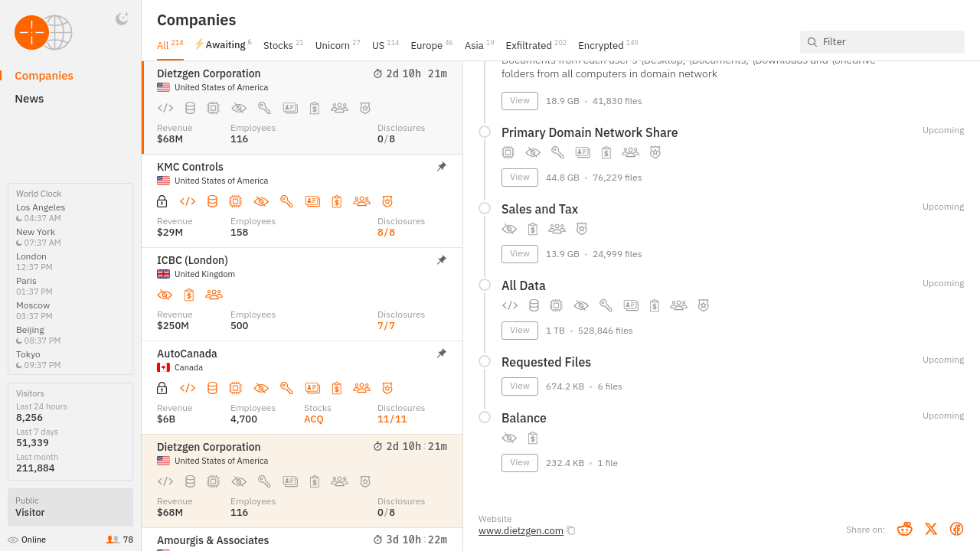Toggle dark mode with the moon icon
The image size is (980, 551).
[x=122, y=19]
